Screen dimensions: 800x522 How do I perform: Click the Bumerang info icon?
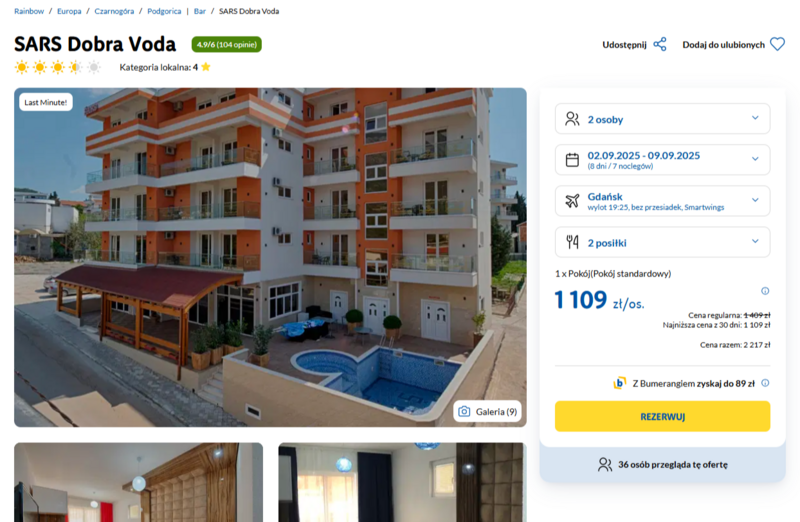pos(765,383)
